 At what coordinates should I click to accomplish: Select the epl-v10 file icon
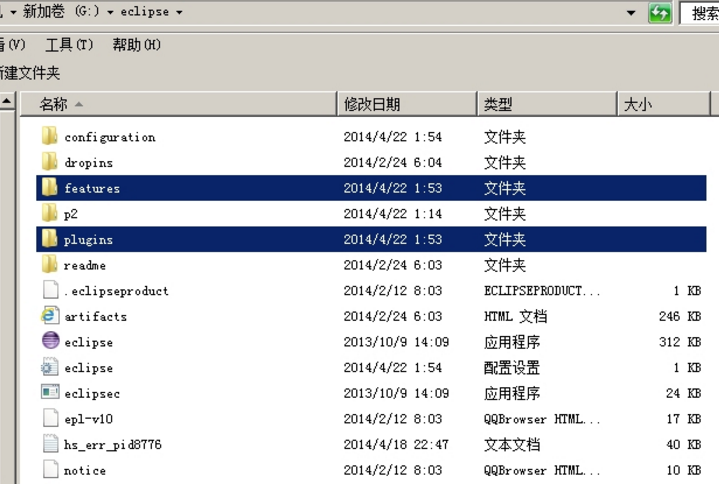pyautogui.click(x=50, y=418)
